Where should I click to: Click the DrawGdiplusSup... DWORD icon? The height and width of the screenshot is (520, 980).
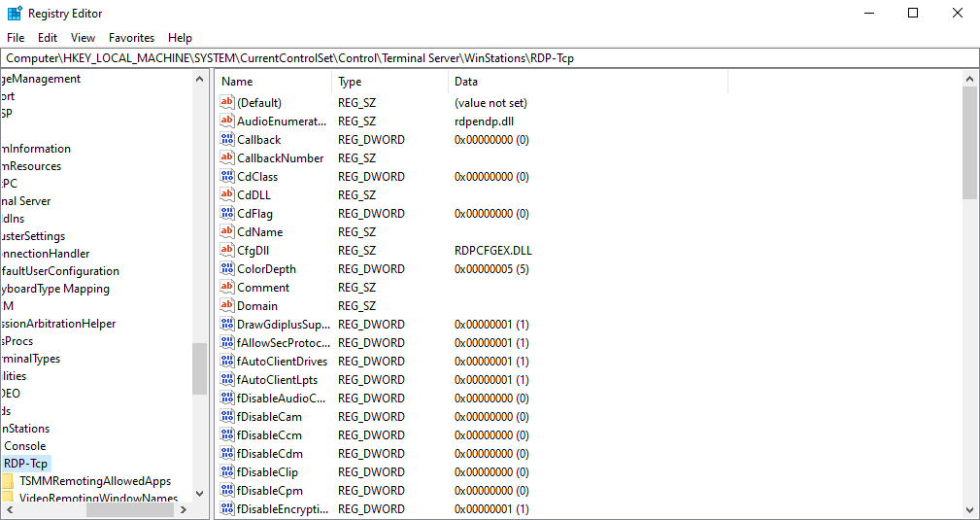[x=227, y=324]
